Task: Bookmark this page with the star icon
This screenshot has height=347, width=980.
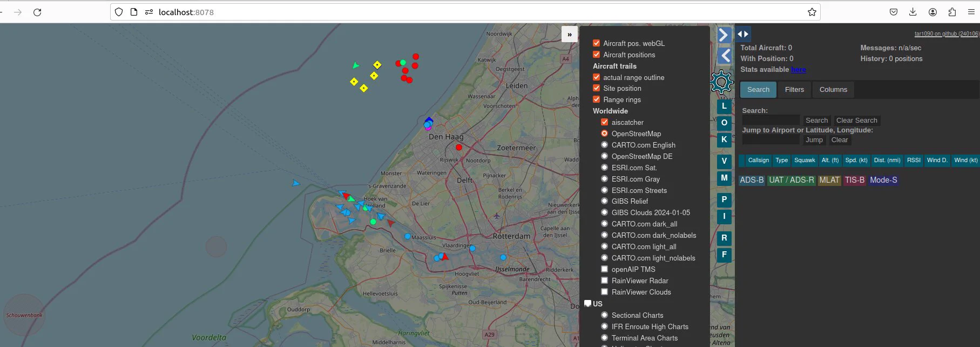Action: 812,12
